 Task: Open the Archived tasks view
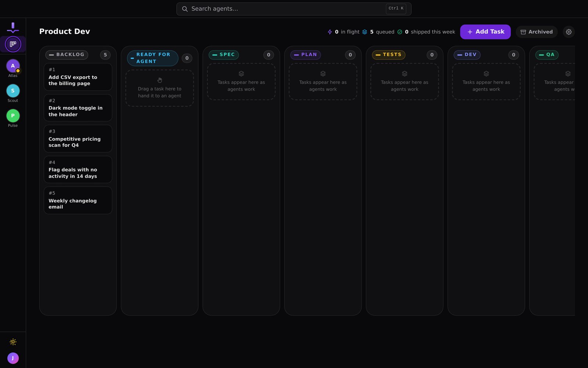pyautogui.click(x=537, y=32)
